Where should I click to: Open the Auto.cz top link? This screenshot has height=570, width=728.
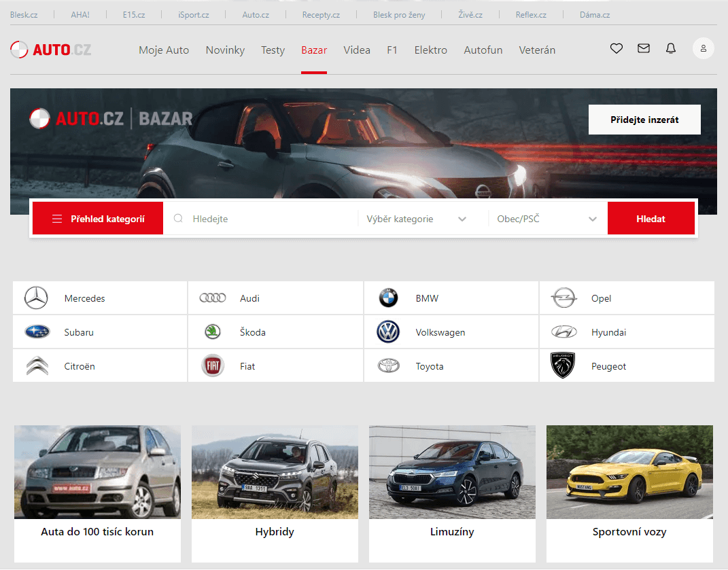click(256, 15)
